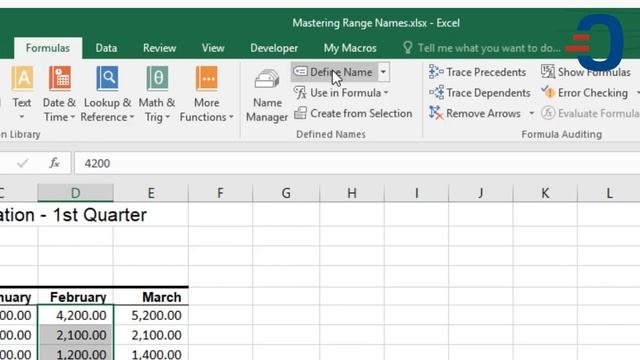
Task: Click the cell containing 1,400.00
Action: pyautogui.click(x=151, y=353)
